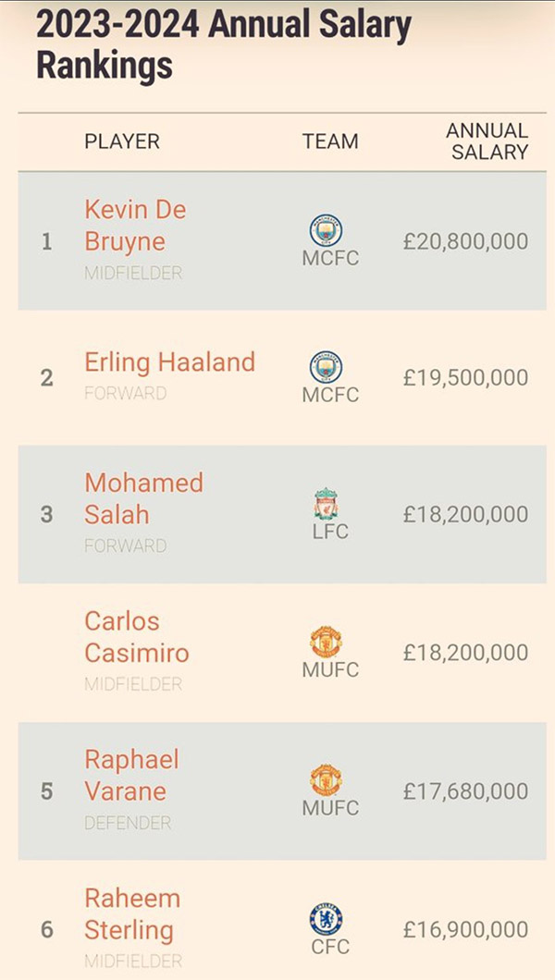Select Carlos Casimiro player name
This screenshot has height=980, width=555.
coord(136,637)
